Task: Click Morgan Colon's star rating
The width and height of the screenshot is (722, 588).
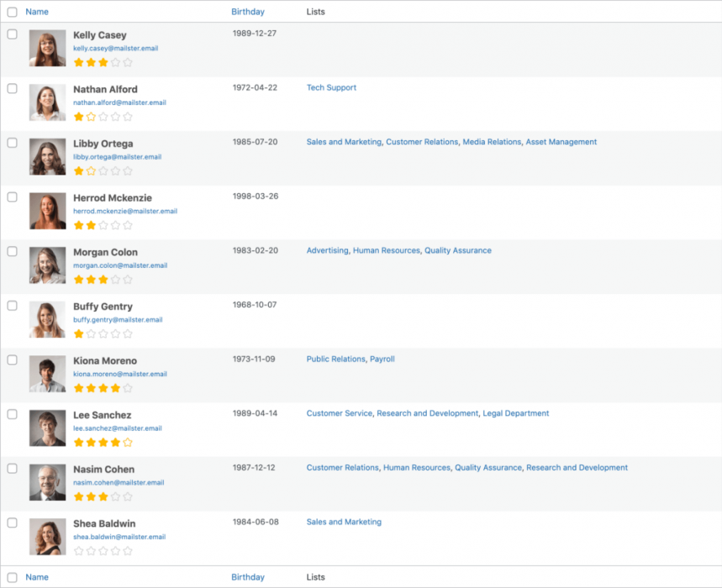Action: pyautogui.click(x=103, y=279)
